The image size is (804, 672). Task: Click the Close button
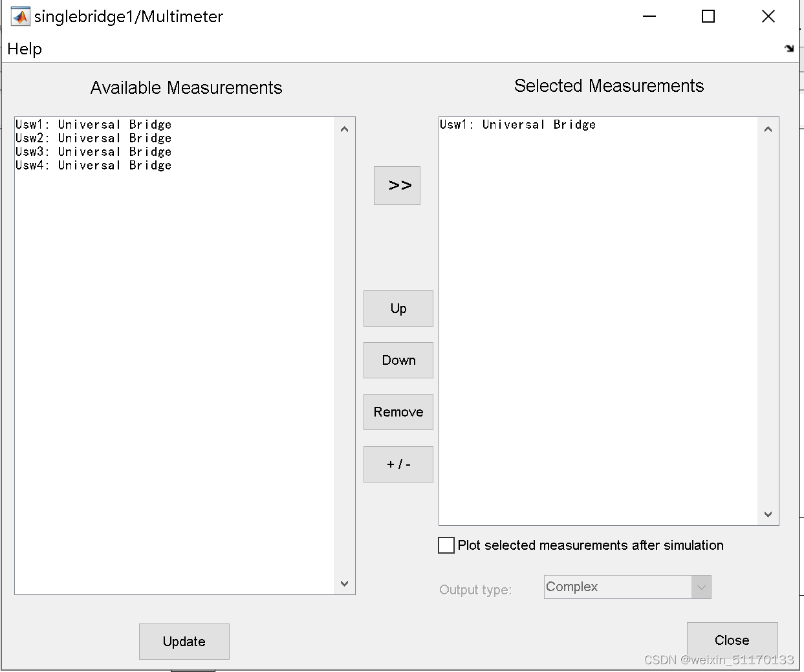coord(732,640)
